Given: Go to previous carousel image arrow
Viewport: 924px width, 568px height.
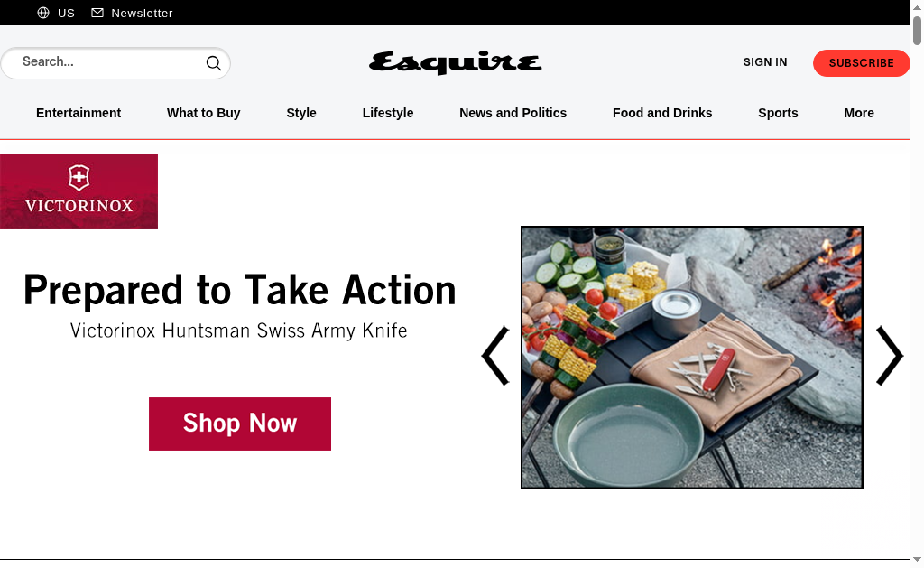Looking at the screenshot, I should tap(495, 356).
